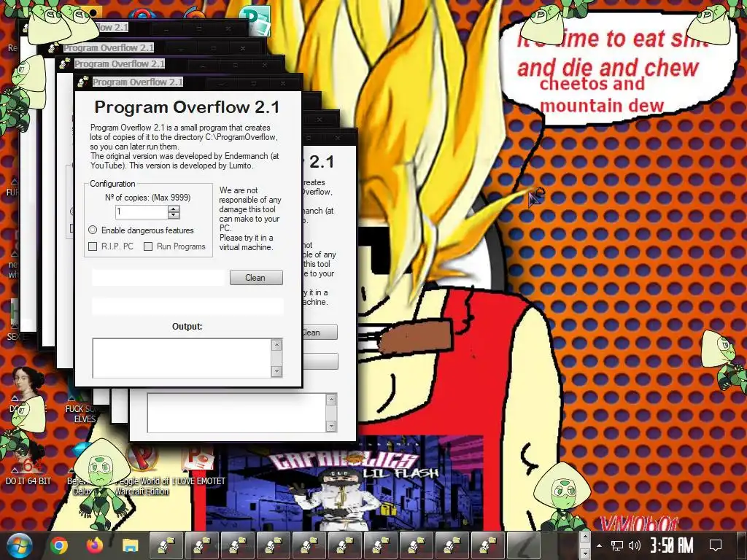
Task: Show hidden tray icons arrow
Action: pos(600,545)
